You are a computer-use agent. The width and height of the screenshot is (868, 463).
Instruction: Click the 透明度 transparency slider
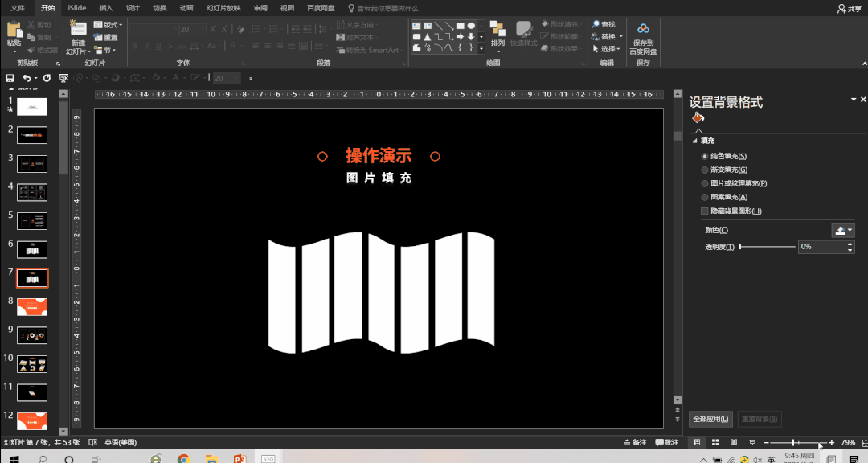point(766,247)
